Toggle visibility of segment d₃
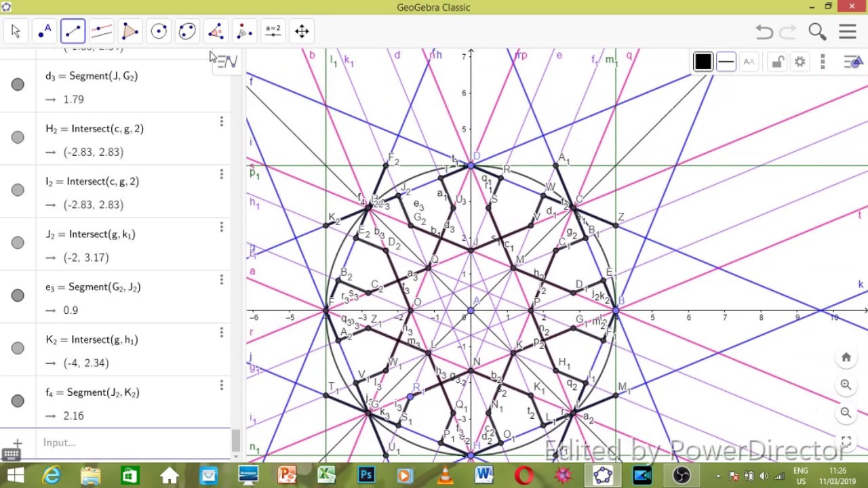868x488 pixels. tap(18, 85)
